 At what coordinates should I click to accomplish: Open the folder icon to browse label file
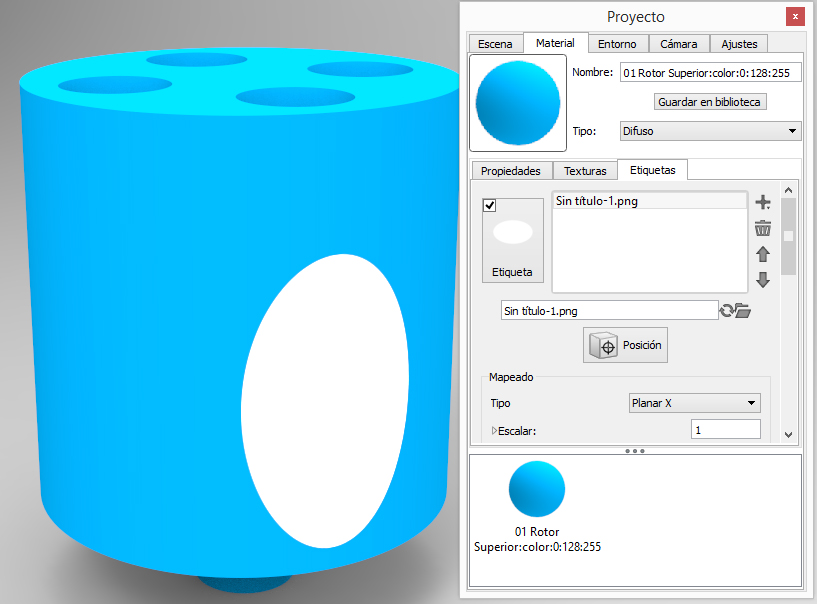(743, 311)
